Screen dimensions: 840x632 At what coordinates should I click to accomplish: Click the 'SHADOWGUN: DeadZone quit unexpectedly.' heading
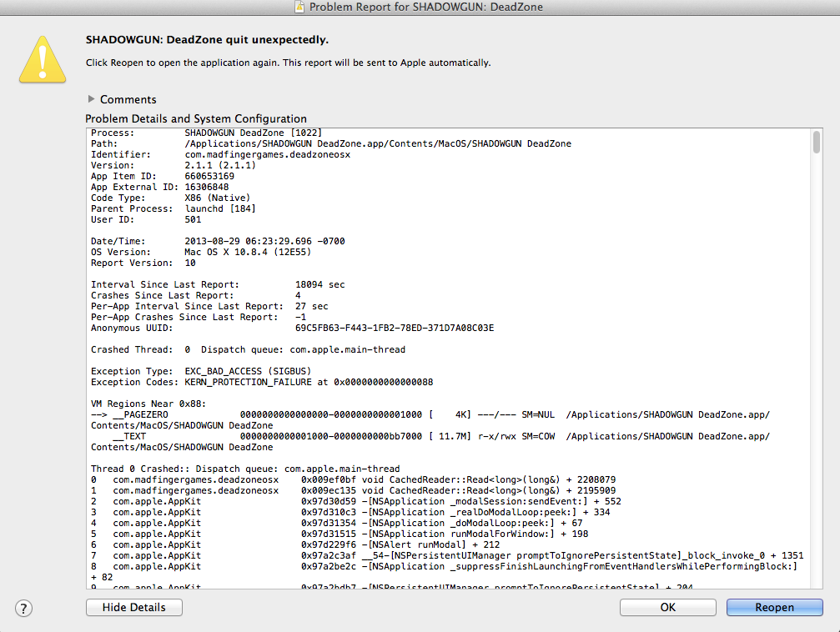208,40
